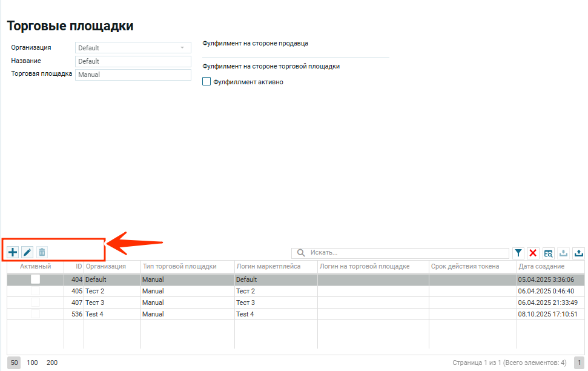Set page size to 100 rows
Viewport: 588px width, 371px height.
click(32, 363)
